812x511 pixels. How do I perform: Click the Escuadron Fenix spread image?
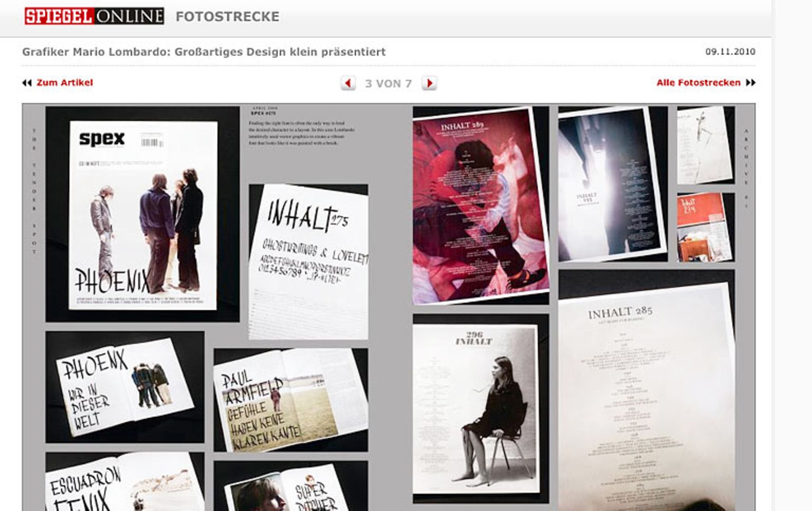[x=124, y=482]
